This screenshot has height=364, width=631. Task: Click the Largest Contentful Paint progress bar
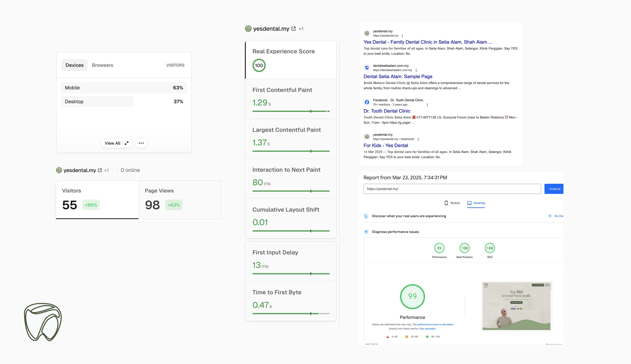291,151
